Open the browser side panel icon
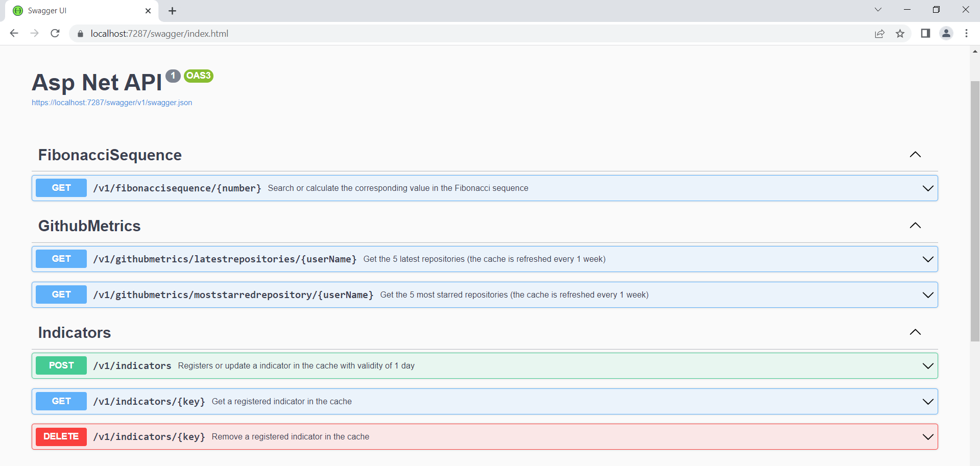Viewport: 980px width, 466px height. point(925,33)
